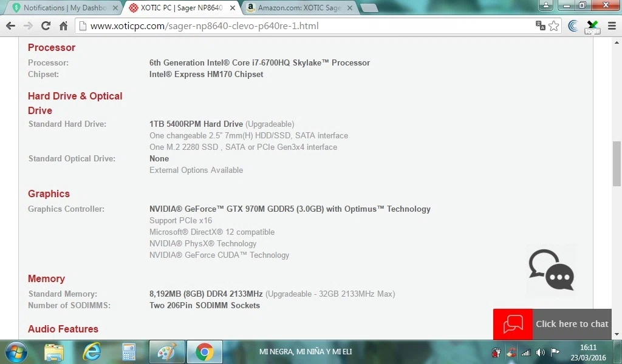
Task: Click the speech bubbles chat icon
Action: coord(551,269)
